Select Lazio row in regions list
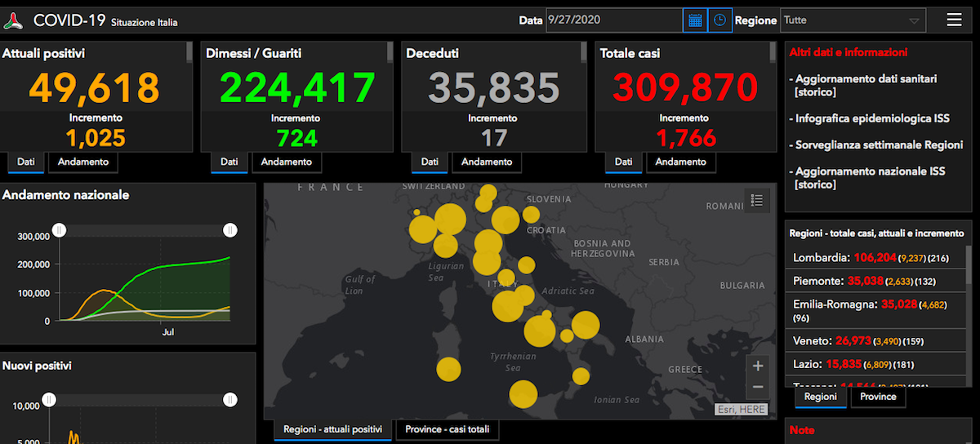This screenshot has height=444, width=980. 875,363
